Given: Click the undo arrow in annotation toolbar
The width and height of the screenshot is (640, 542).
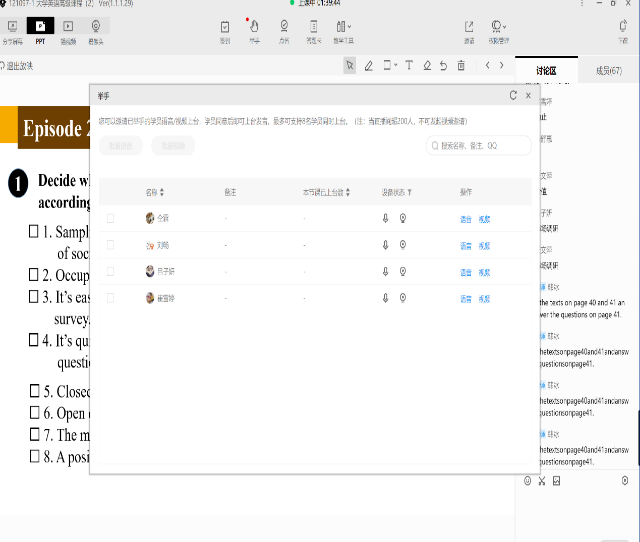Looking at the screenshot, I should click(x=443, y=66).
